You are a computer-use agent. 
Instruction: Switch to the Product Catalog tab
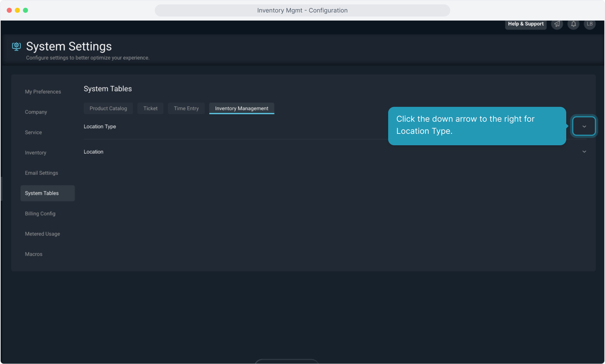click(108, 109)
